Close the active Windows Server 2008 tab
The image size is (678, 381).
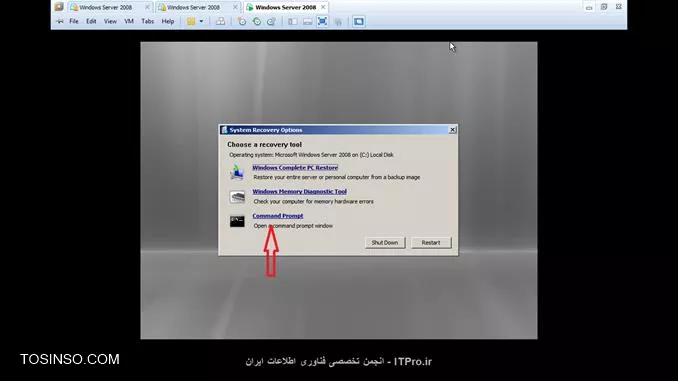(x=323, y=7)
